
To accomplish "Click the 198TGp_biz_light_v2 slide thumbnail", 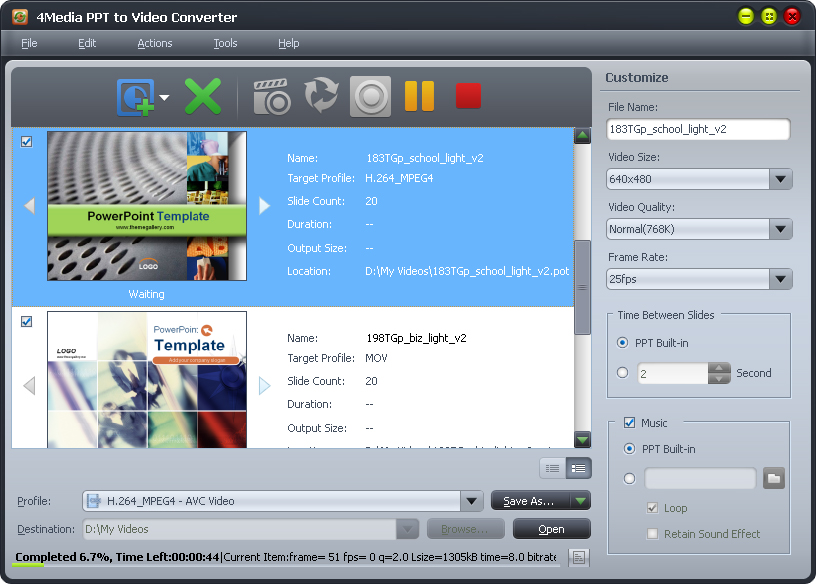I will (147, 379).
